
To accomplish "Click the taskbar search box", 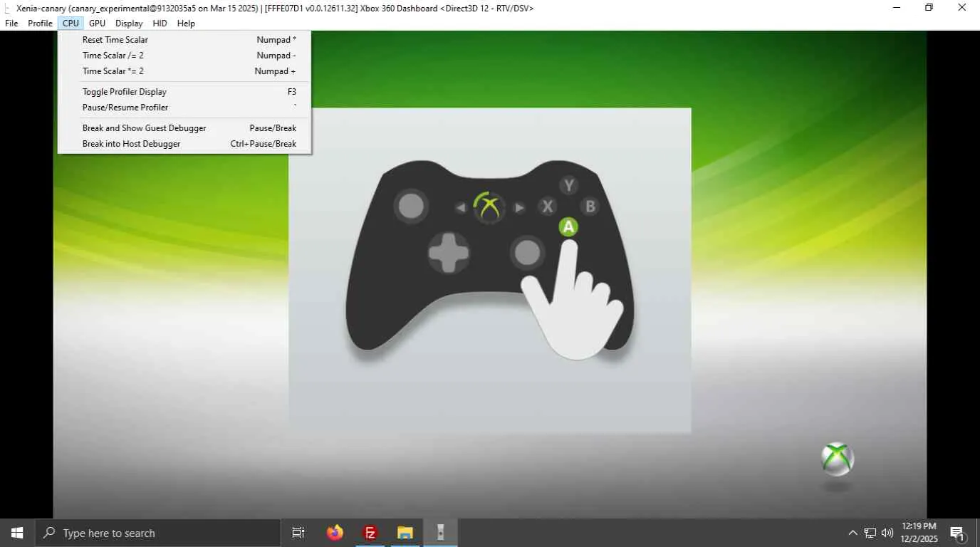I will point(157,533).
